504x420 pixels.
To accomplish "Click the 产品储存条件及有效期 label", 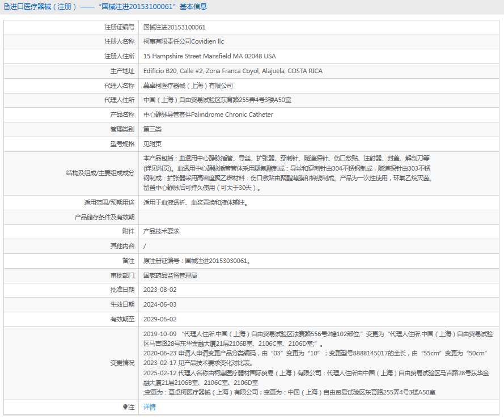I will (104, 218).
